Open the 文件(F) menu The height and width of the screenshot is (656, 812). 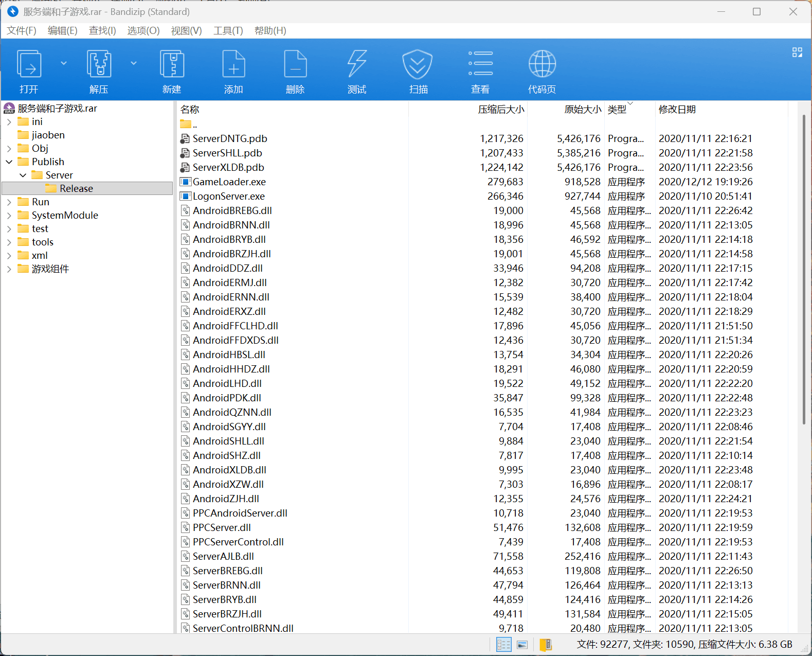(22, 31)
